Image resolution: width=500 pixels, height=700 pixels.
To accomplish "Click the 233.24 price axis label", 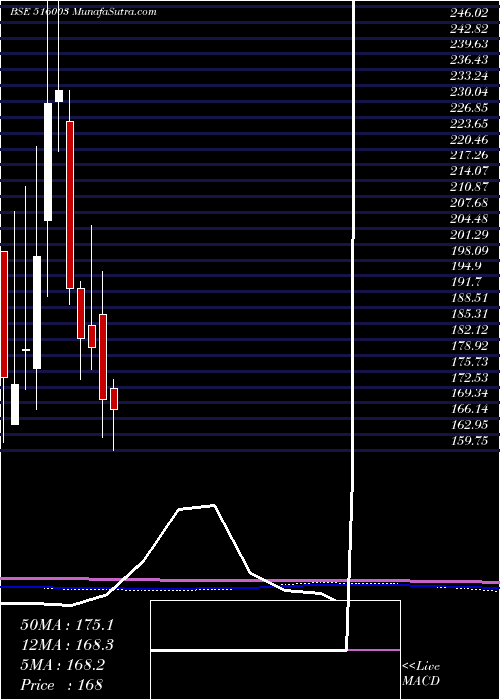I will tap(469, 76).
